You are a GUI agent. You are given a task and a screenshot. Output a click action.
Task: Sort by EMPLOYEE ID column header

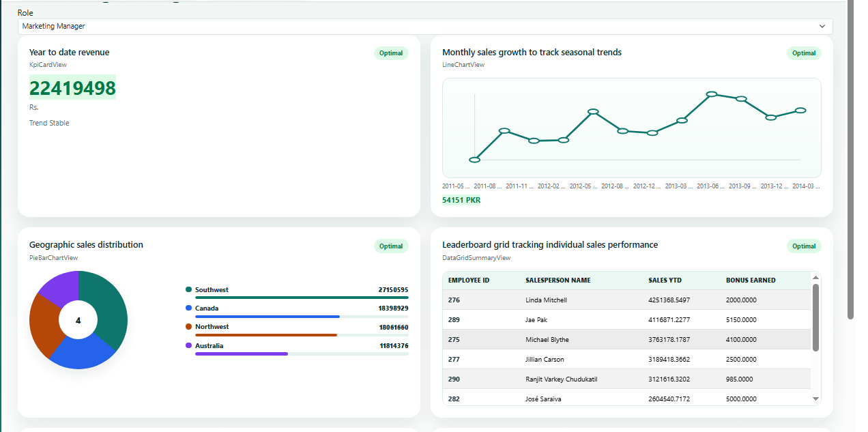(x=469, y=280)
